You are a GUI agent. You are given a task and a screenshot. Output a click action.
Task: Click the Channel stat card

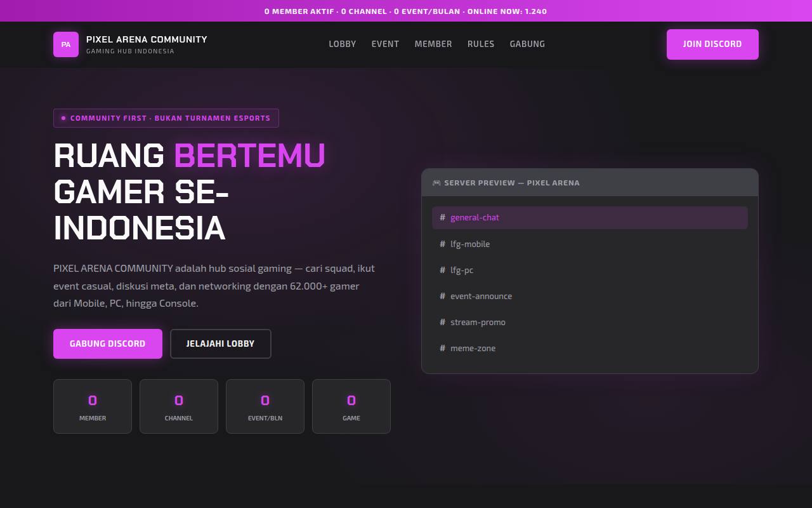[179, 406]
